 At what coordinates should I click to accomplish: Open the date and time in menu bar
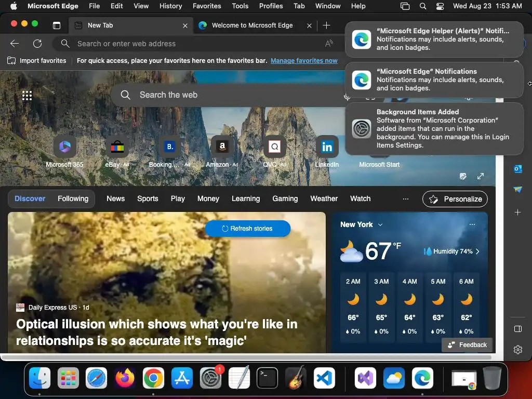point(487,6)
